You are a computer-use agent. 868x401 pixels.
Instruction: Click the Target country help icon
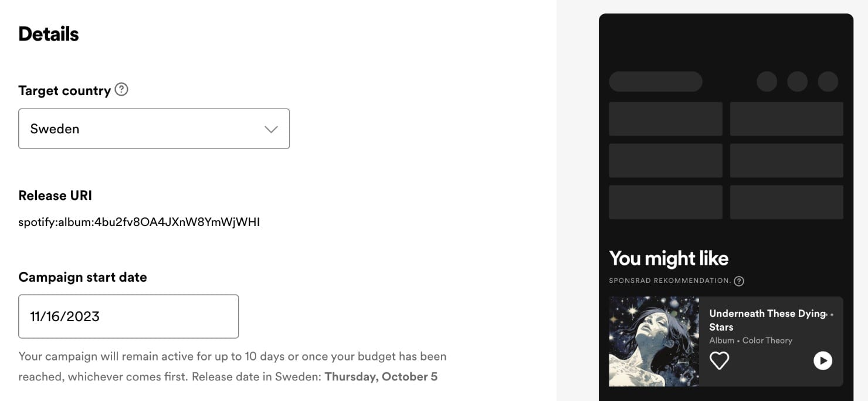coord(121,90)
